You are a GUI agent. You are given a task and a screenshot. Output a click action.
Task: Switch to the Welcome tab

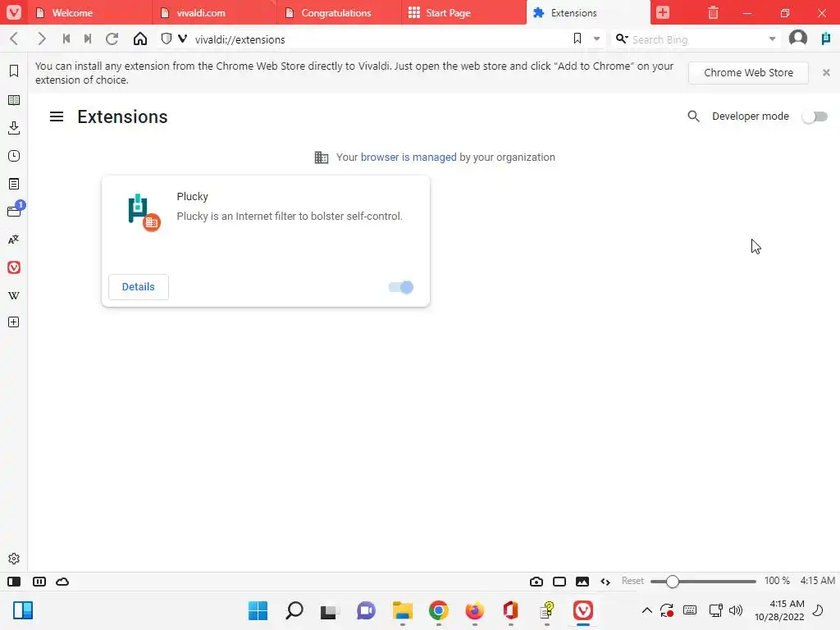[89, 12]
